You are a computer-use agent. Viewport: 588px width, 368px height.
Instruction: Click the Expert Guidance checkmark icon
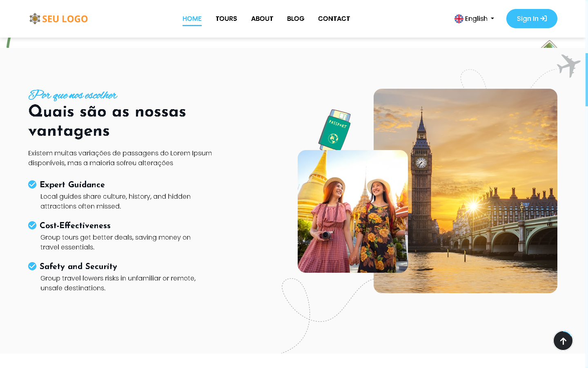point(32,184)
